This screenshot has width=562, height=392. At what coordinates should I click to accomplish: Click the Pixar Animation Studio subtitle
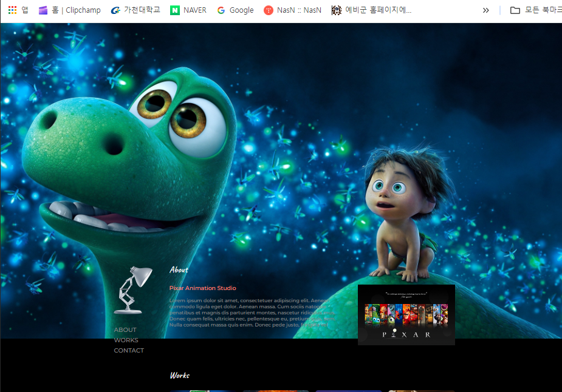202,288
